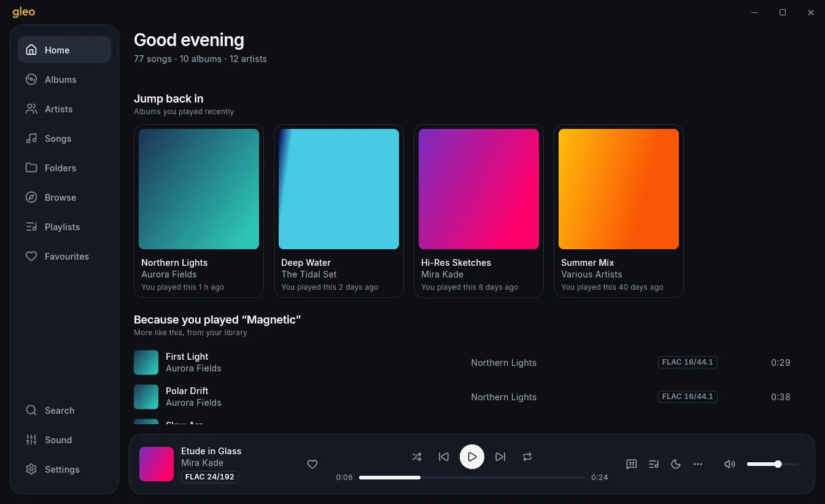Click the gleo logo
Image resolution: width=825 pixels, height=504 pixels.
[24, 12]
